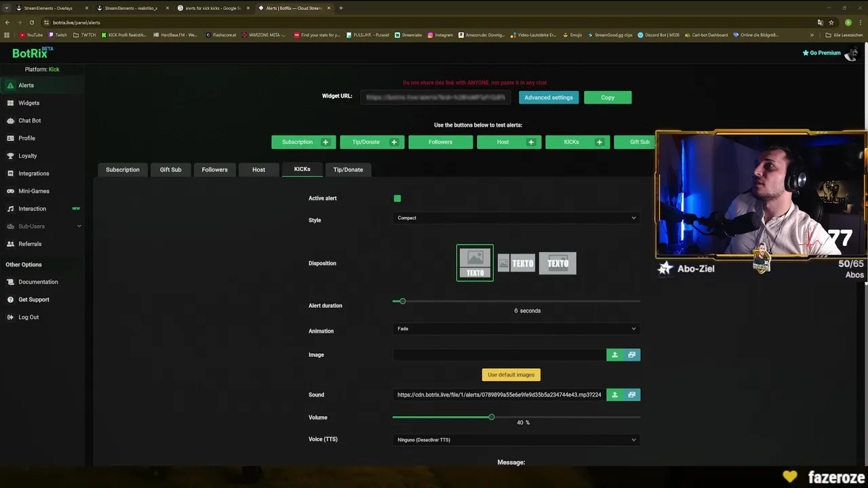Open the Streamlabs bookmark
Viewport: 868px width, 488px height.
[408, 35]
